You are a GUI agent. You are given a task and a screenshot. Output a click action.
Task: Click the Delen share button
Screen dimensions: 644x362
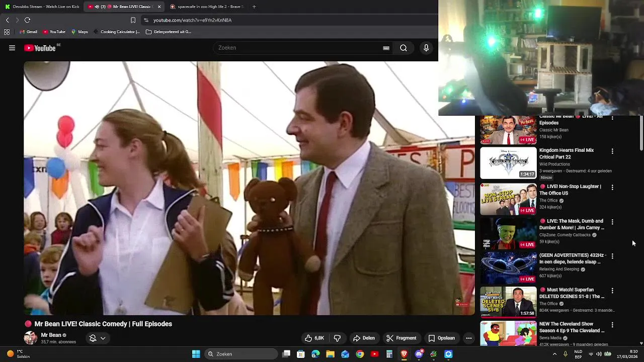pyautogui.click(x=364, y=338)
